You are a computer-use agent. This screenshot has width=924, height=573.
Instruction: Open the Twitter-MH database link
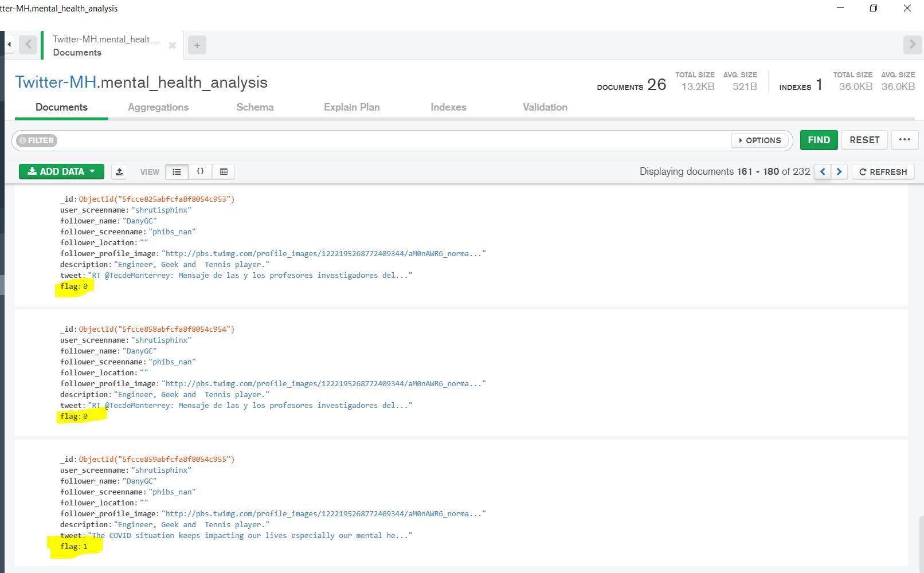click(x=56, y=82)
